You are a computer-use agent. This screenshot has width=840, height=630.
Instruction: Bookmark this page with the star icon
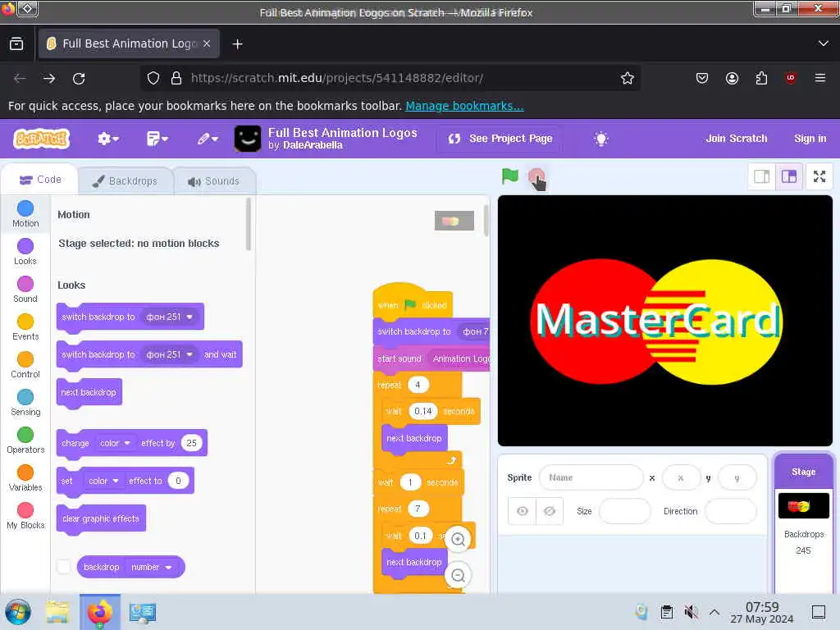pos(627,78)
